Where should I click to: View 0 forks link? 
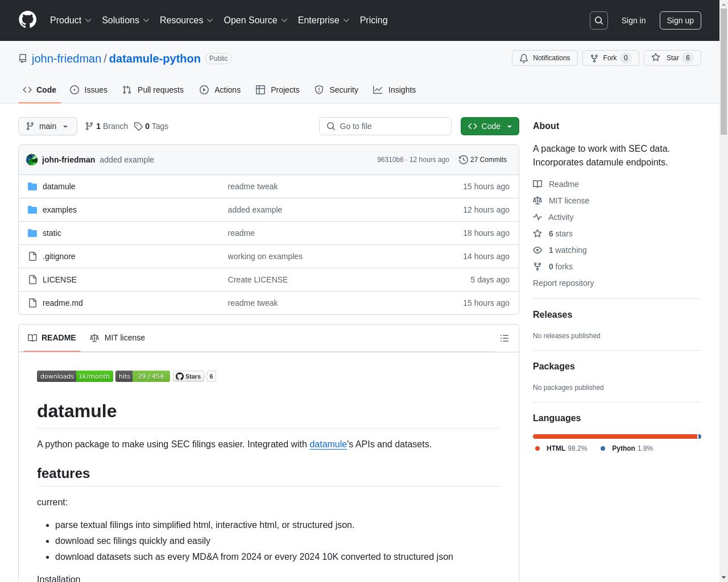[x=553, y=267]
